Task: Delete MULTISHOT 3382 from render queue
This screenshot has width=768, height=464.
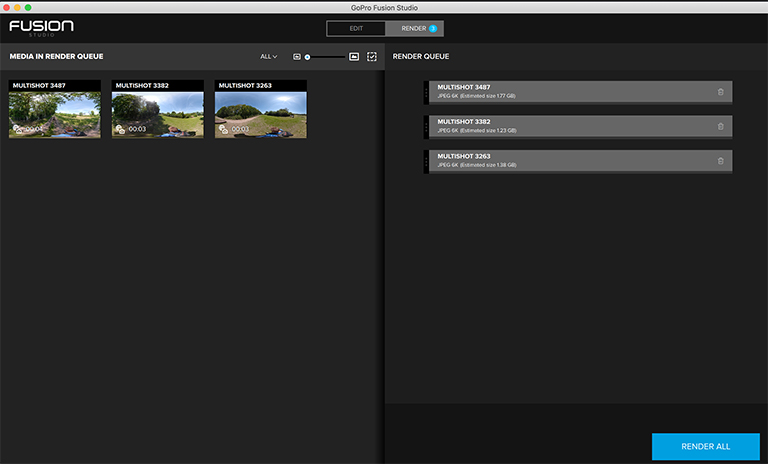Action: tap(720, 126)
